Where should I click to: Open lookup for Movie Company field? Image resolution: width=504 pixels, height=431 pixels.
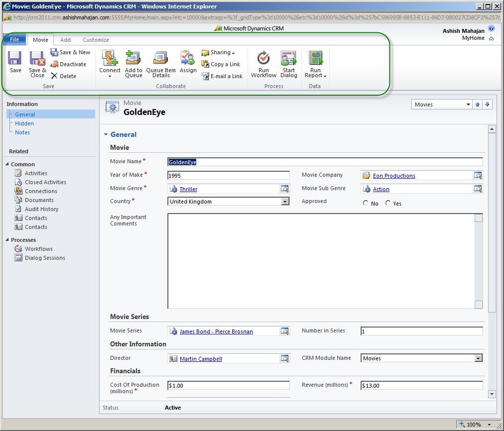click(478, 175)
